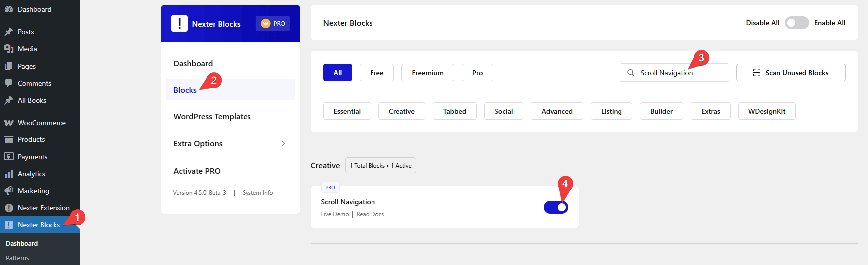
Task: Open Dashboard submenu under Nexter Blocks
Action: [x=22, y=243]
